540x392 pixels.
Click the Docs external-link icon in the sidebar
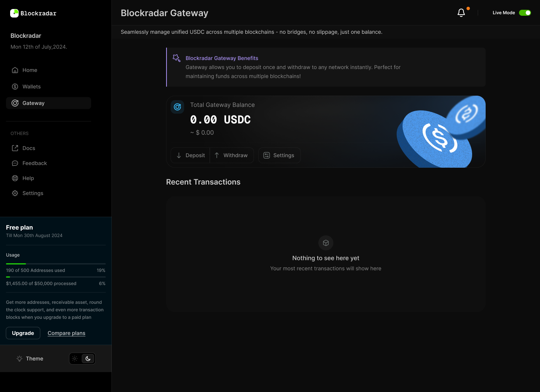pos(15,148)
